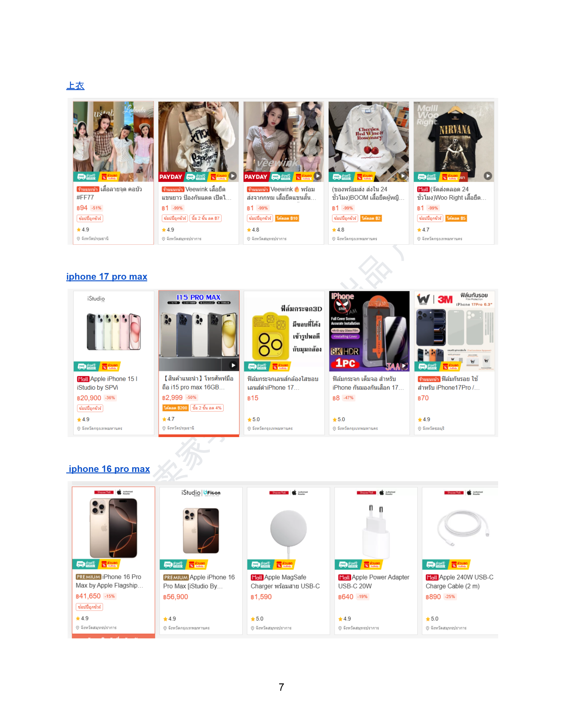Play video on i15 Pro Max phone listing
The height and width of the screenshot is (728, 563).
pyautogui.click(x=233, y=365)
